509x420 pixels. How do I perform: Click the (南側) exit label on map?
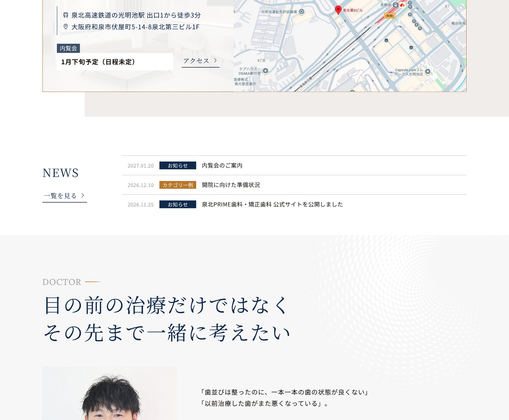pyautogui.click(x=389, y=16)
